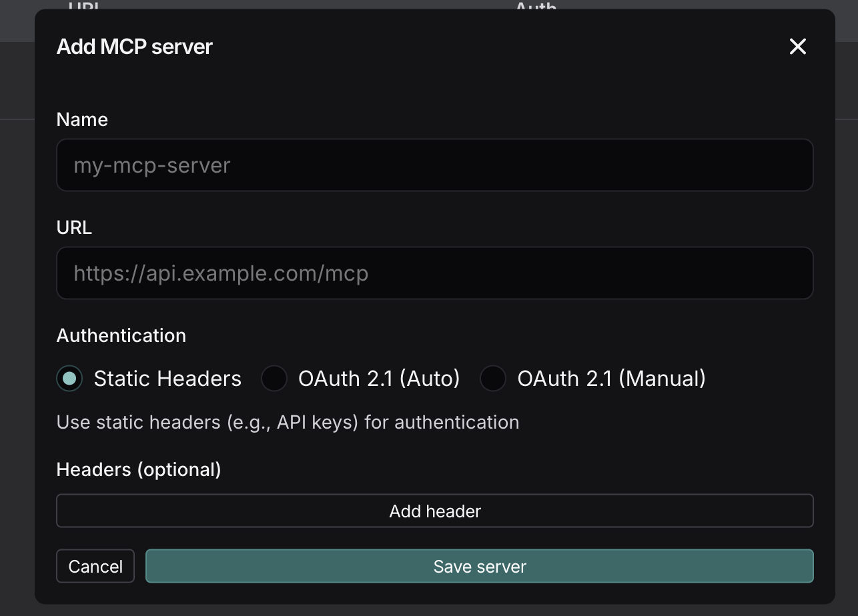Click the my-mcp-server placeholder text
Screen dimensions: 858x616
pos(151,165)
